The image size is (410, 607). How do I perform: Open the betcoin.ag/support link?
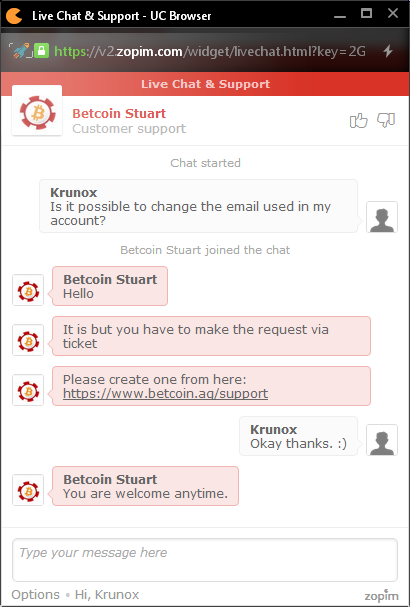165,393
